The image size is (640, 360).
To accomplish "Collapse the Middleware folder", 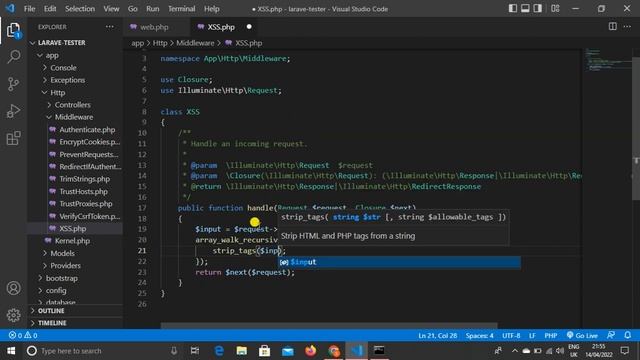I will click(74, 117).
